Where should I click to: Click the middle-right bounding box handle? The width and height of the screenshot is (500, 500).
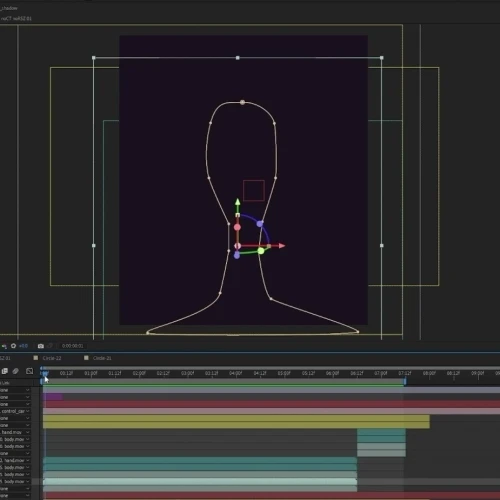[382, 245]
